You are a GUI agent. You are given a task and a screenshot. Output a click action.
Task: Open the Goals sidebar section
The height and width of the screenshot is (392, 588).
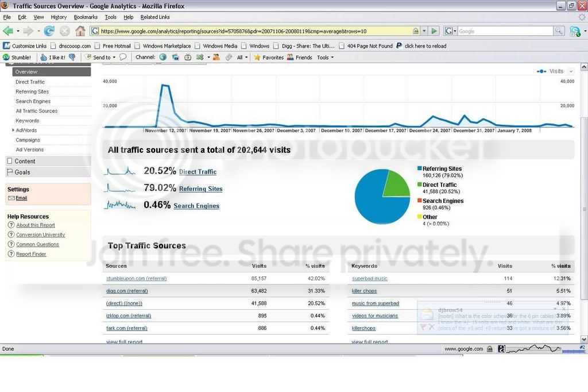[x=48, y=172]
